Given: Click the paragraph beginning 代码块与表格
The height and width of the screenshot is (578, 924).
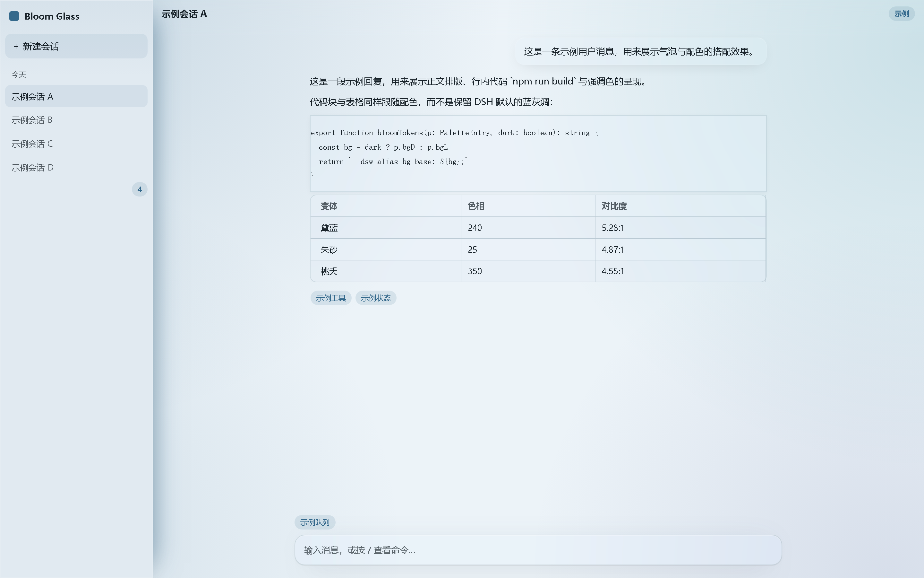Looking at the screenshot, I should coord(432,102).
